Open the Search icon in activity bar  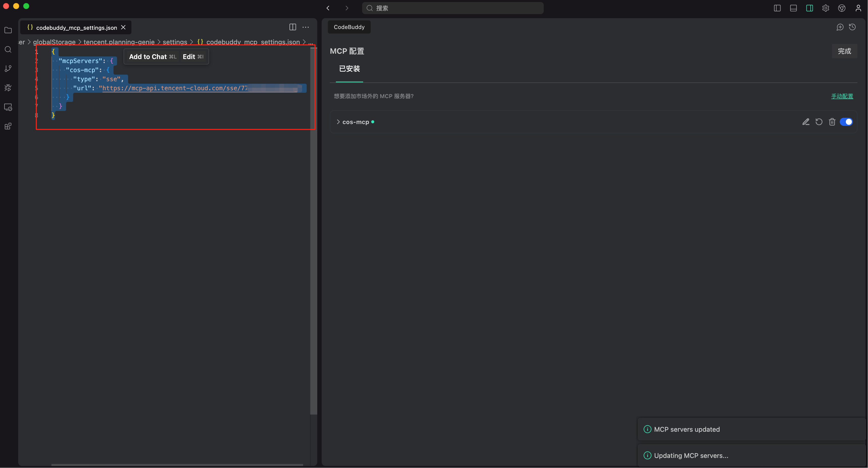[8, 49]
